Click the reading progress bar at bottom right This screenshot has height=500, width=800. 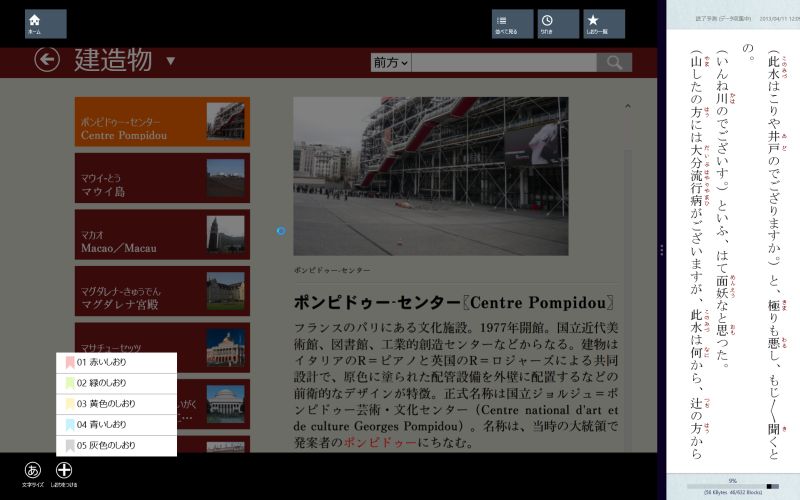(x=732, y=486)
